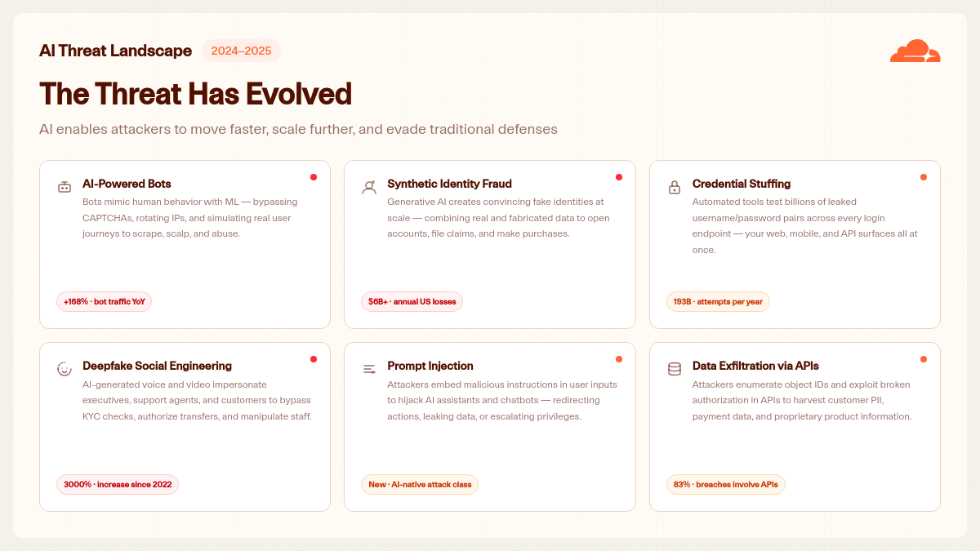Click the robot icon beside AI-Powered Bots
The image size is (980, 551).
pos(65,187)
